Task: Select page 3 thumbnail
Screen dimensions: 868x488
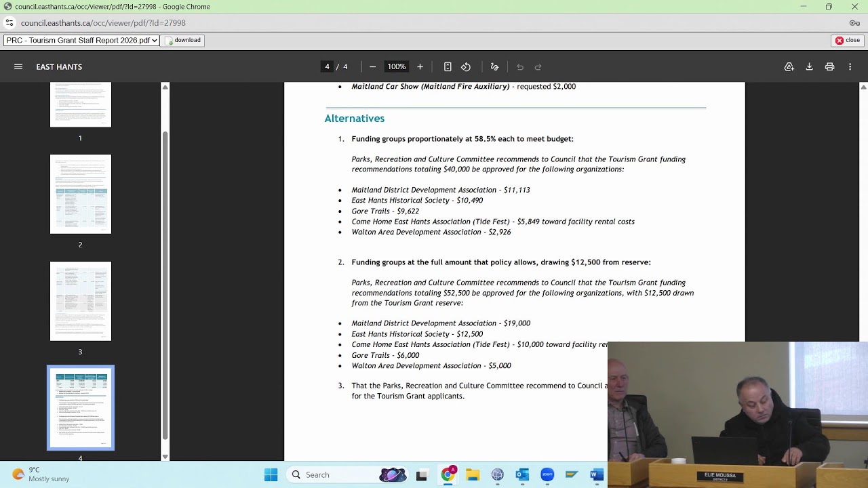Action: point(80,301)
